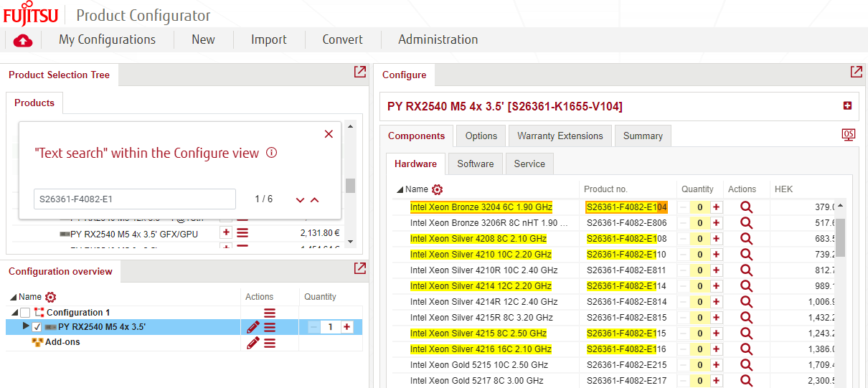Collapse Name column triangle in Configuration overview
The height and width of the screenshot is (388, 868).
click(x=14, y=297)
